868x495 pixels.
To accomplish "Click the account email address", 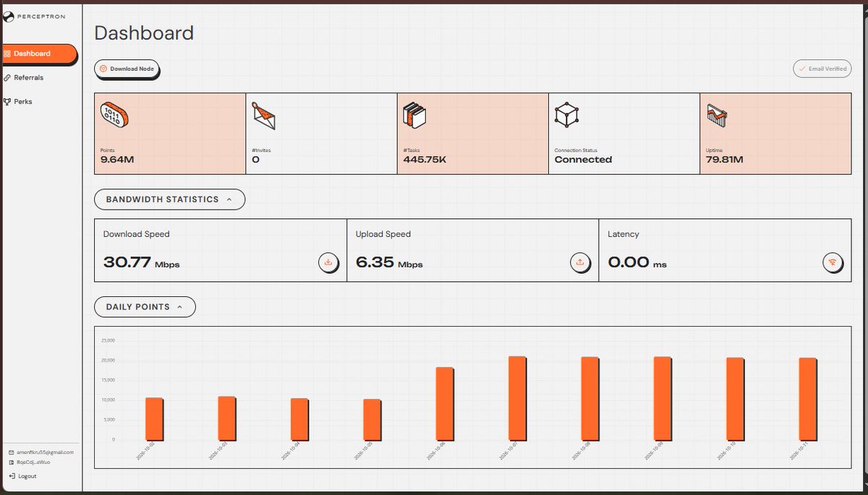I will tap(46, 452).
